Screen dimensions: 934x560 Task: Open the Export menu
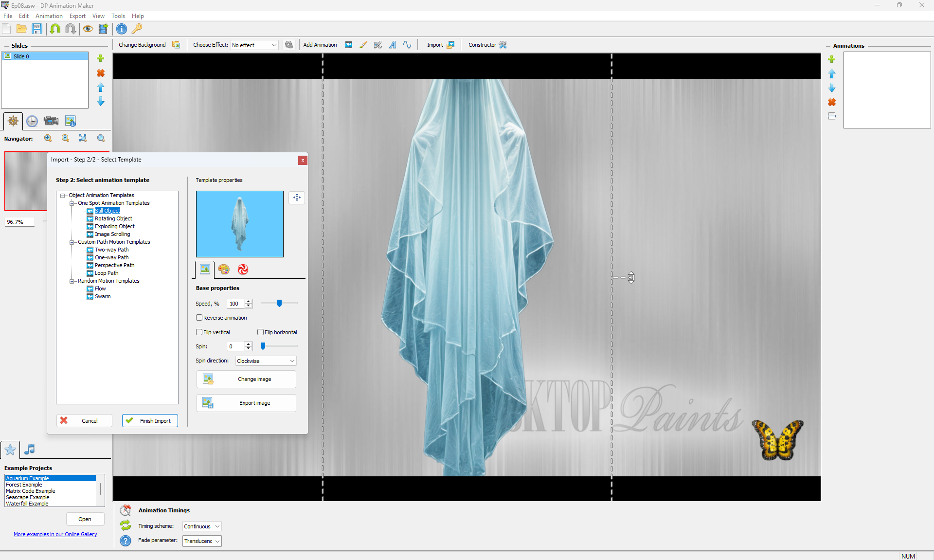point(77,16)
